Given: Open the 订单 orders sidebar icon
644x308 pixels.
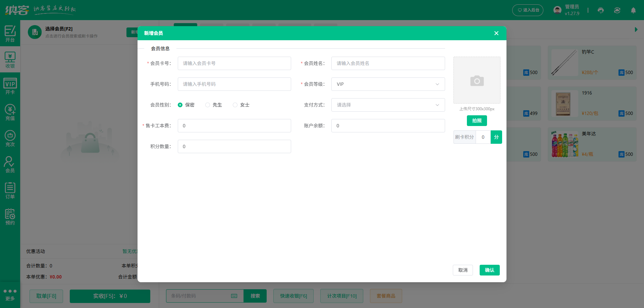Looking at the screenshot, I should pos(10,190).
